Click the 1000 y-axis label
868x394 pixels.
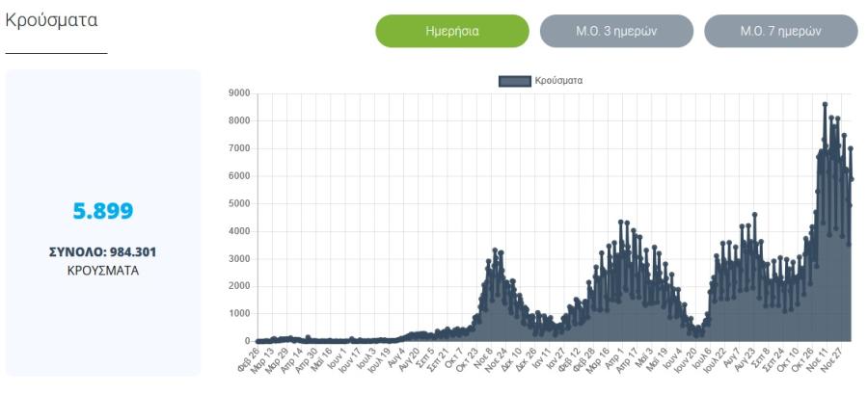coord(239,314)
